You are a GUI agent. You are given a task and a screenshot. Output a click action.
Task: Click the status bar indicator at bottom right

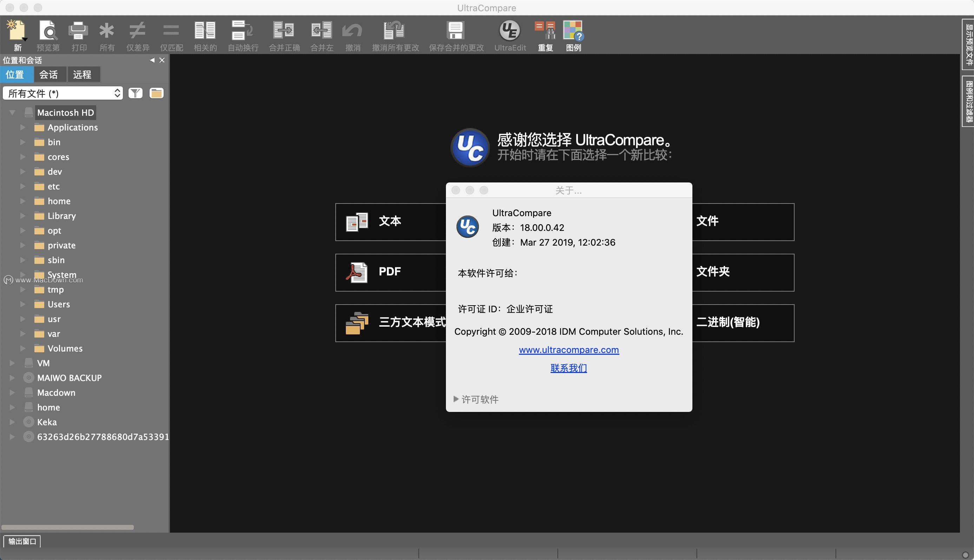[x=965, y=555]
